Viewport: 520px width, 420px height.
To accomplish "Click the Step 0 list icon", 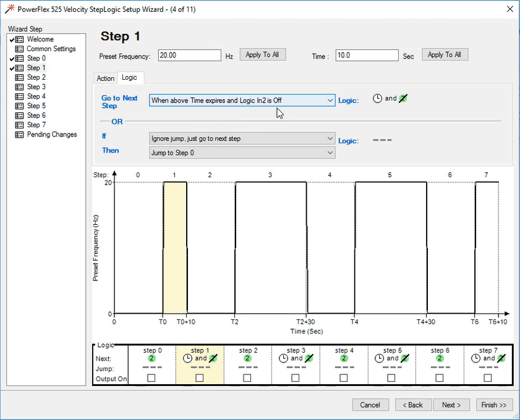I will (20, 59).
